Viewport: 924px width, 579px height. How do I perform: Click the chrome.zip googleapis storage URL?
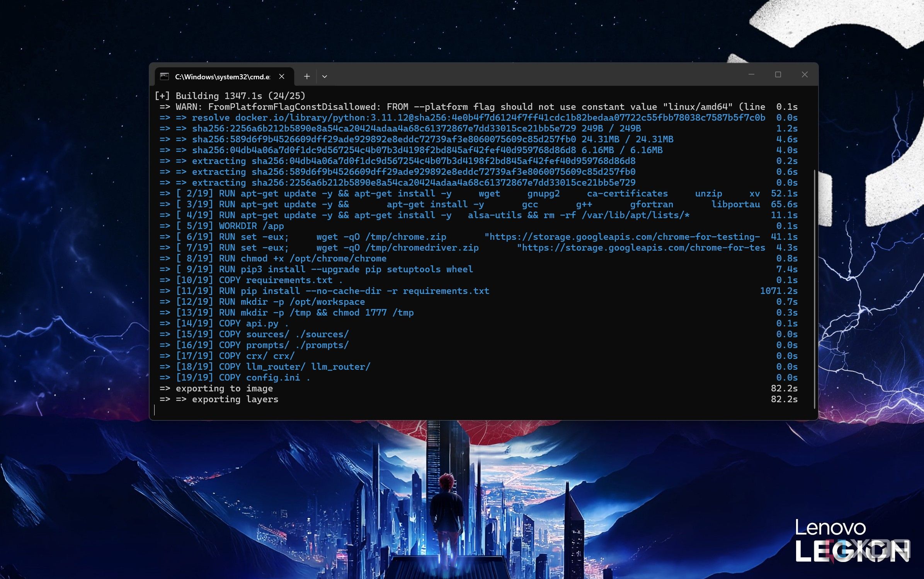(x=622, y=237)
